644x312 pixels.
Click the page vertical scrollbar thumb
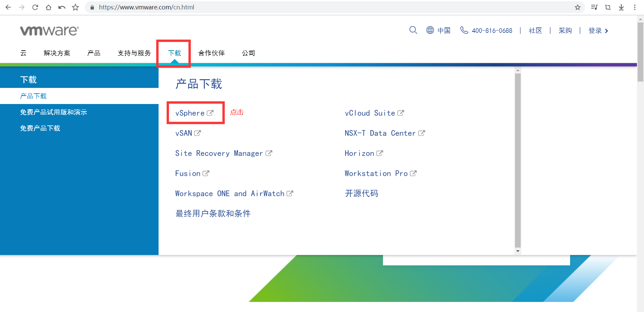(640, 52)
